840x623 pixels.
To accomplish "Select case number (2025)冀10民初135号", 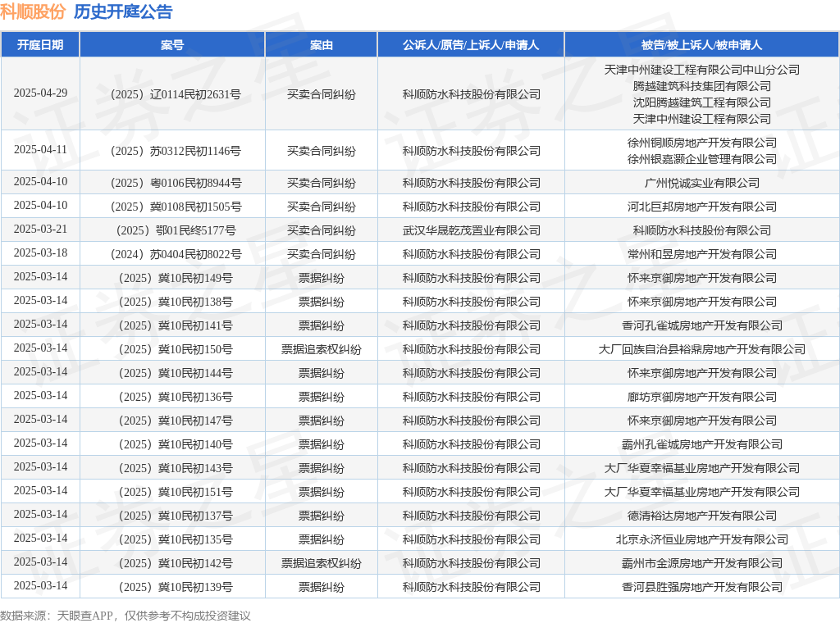I will [x=176, y=539].
